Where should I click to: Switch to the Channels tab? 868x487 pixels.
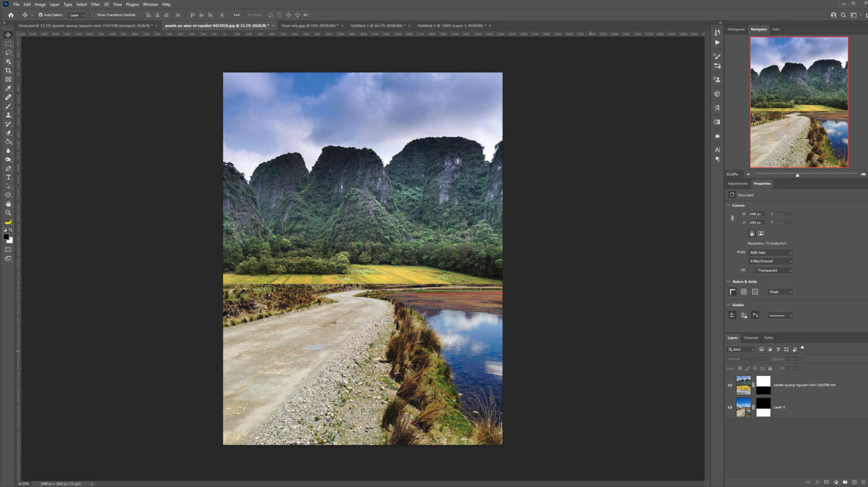pos(751,337)
